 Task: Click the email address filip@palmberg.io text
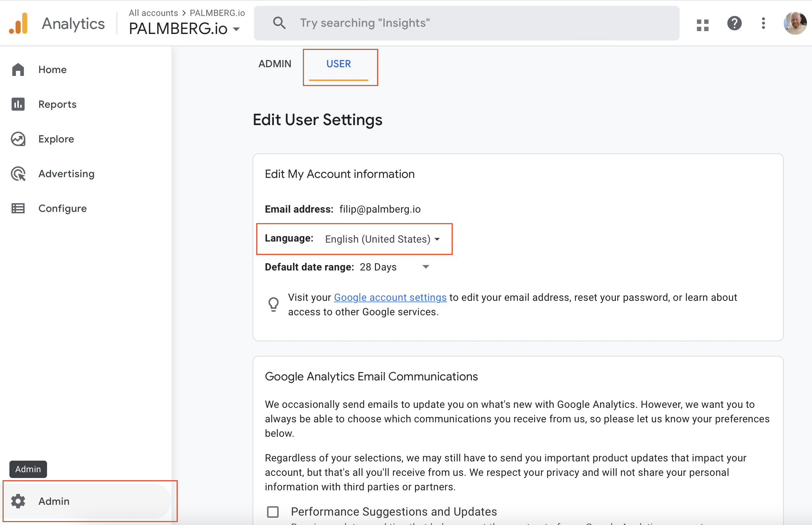(380, 209)
